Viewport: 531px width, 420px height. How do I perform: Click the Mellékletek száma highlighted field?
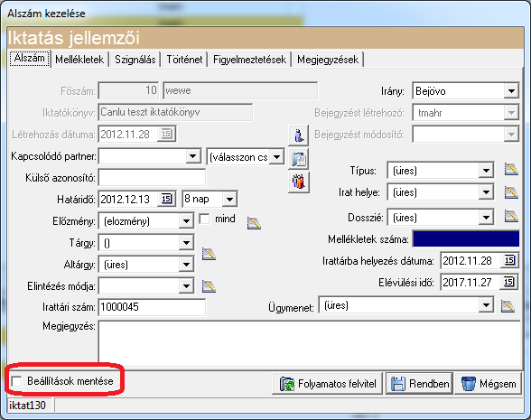click(x=466, y=238)
